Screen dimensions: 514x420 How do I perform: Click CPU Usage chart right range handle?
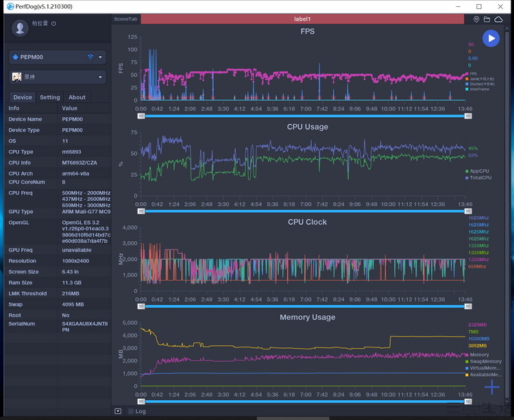pos(468,211)
